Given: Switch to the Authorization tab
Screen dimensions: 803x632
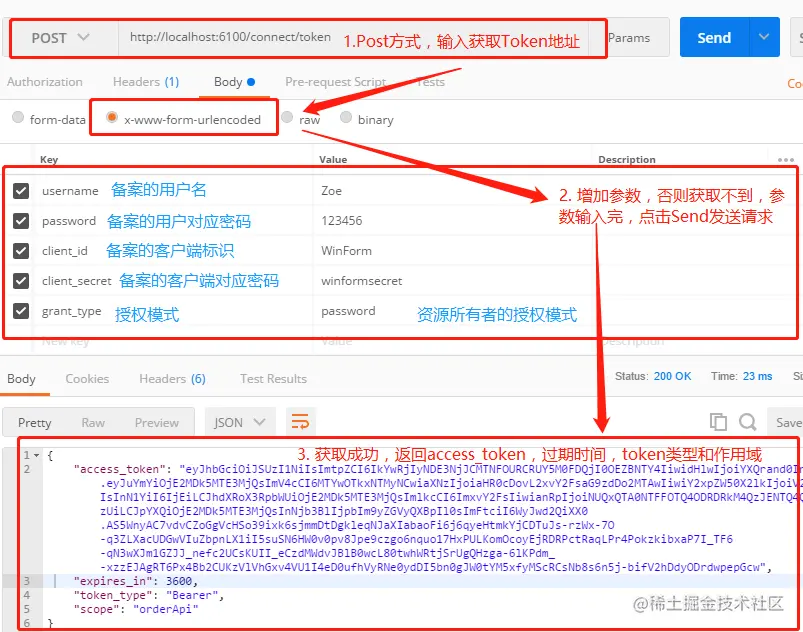Looking at the screenshot, I should click(45, 82).
